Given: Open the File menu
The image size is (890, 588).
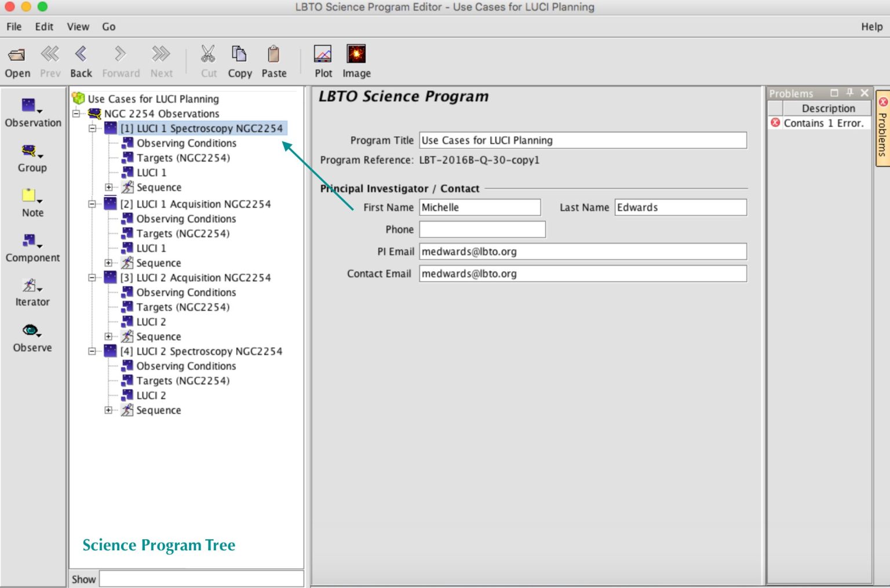Looking at the screenshot, I should coord(14,27).
